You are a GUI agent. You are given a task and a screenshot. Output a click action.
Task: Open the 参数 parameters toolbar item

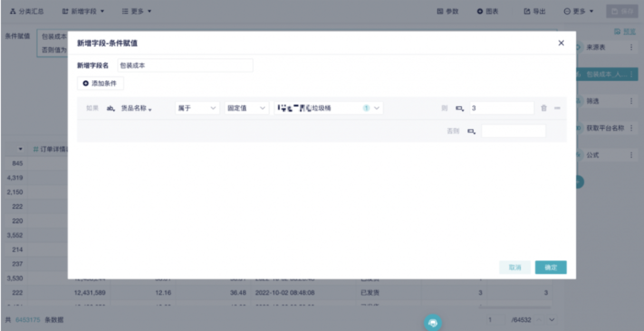click(448, 11)
